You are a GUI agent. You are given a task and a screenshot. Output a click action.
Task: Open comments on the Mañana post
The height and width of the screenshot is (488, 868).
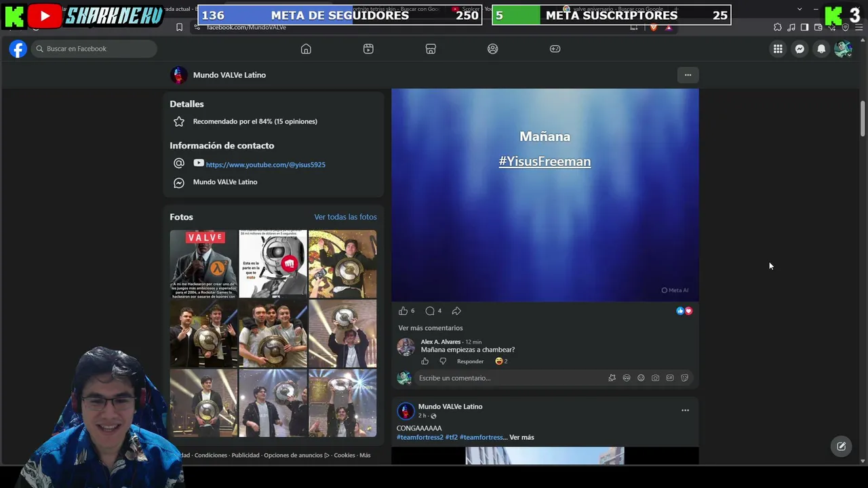(429, 311)
